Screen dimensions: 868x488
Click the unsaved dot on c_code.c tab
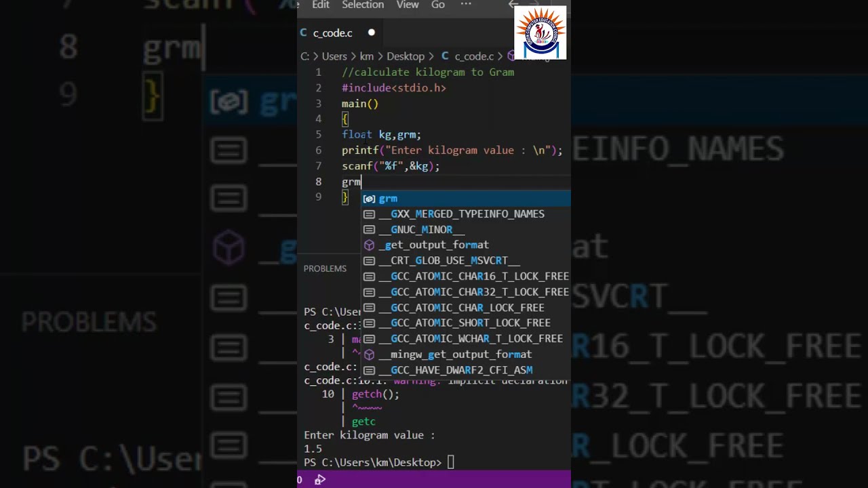pos(371,33)
